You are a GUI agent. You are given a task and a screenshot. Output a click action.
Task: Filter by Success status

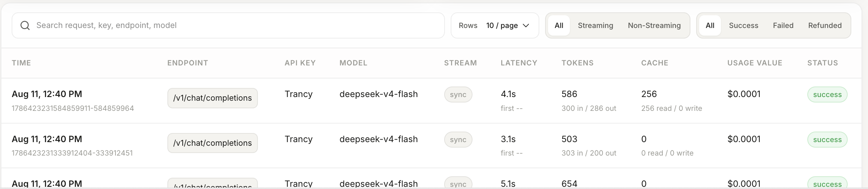743,25
